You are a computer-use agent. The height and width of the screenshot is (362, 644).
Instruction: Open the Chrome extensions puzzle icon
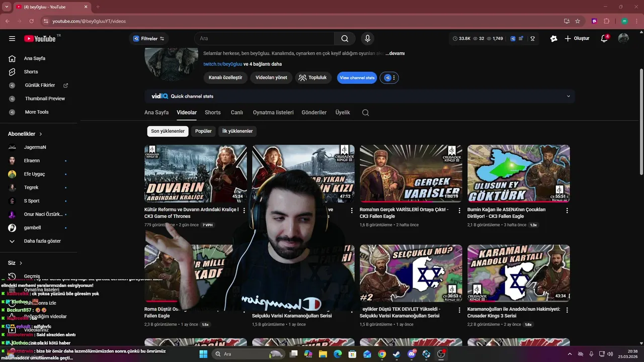point(606,21)
